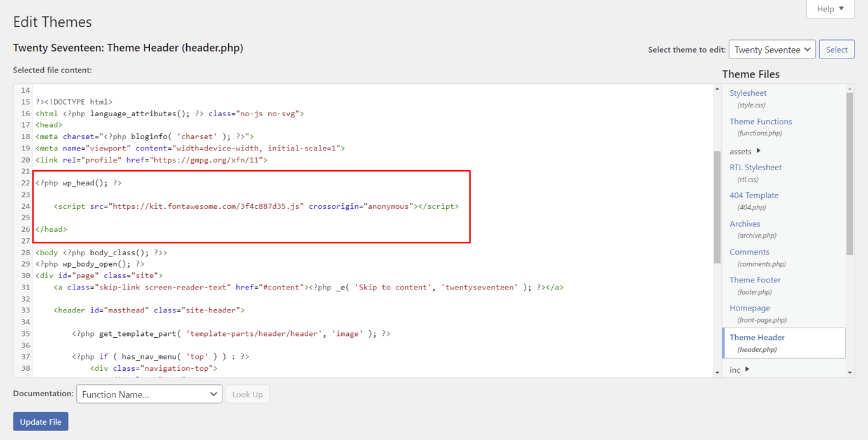The width and height of the screenshot is (868, 440).
Task: Open the theme selection dropdown
Action: point(771,49)
